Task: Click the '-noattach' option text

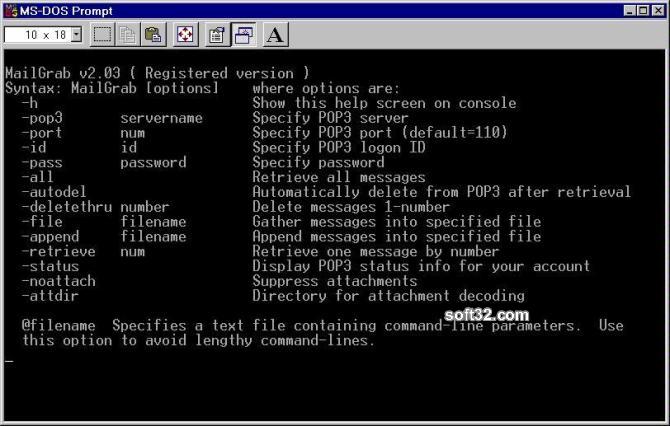Action: tap(59, 281)
